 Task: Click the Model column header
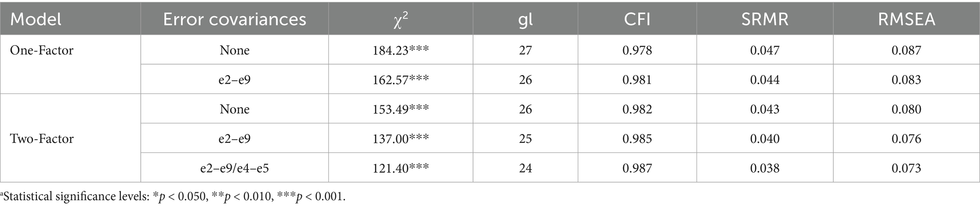(x=36, y=19)
